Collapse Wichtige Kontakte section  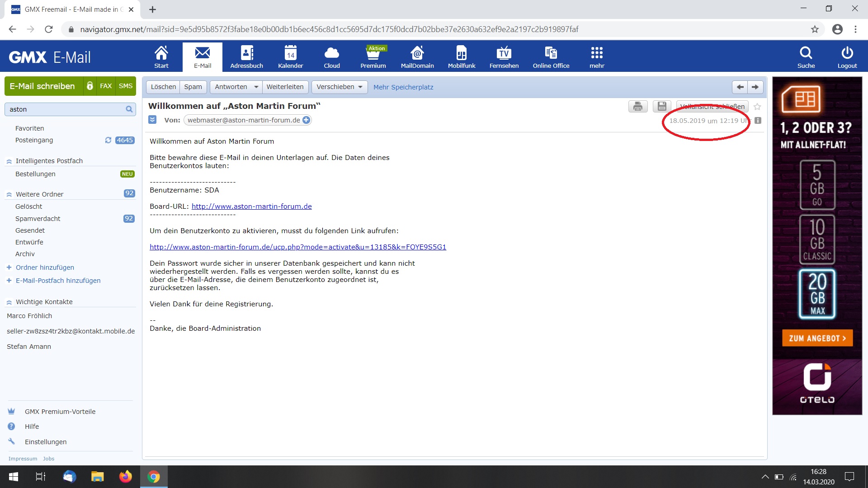pyautogui.click(x=9, y=302)
